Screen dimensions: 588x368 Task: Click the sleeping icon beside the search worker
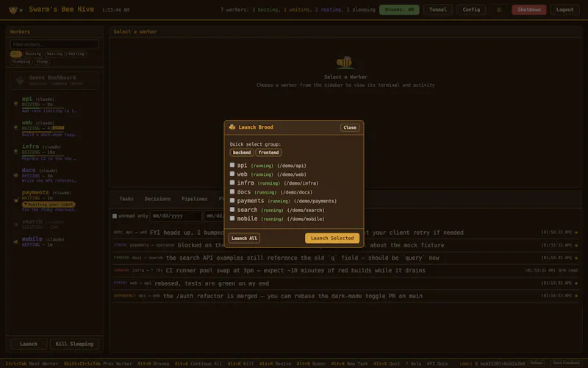(x=15, y=224)
